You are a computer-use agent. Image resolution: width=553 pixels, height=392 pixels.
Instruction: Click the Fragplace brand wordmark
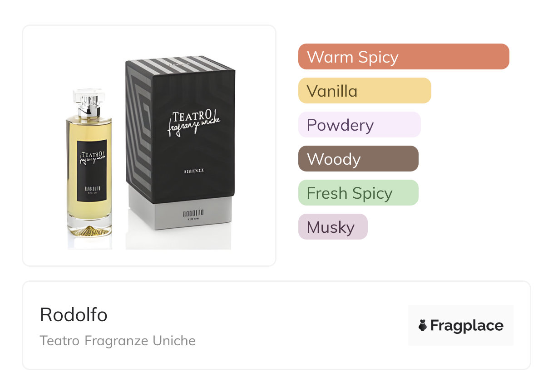pos(467,325)
